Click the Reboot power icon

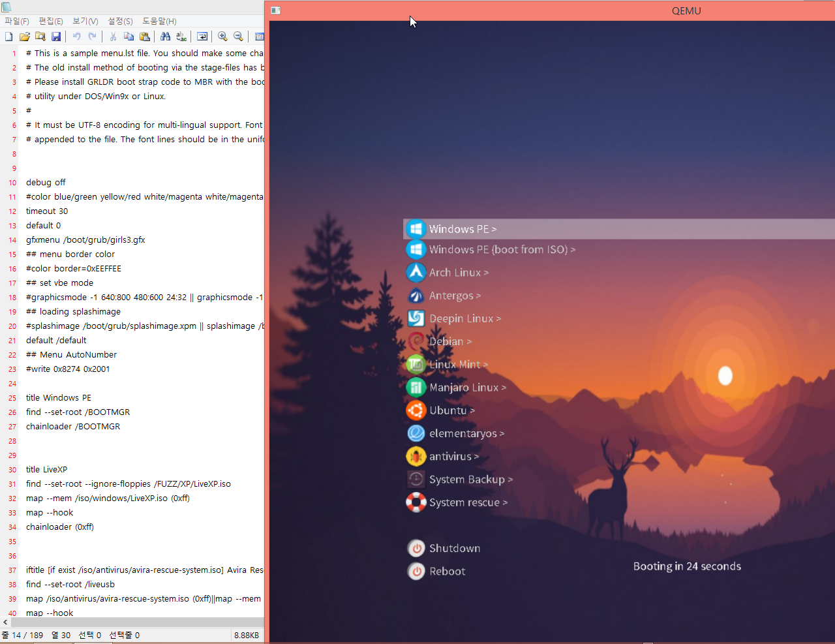point(416,571)
